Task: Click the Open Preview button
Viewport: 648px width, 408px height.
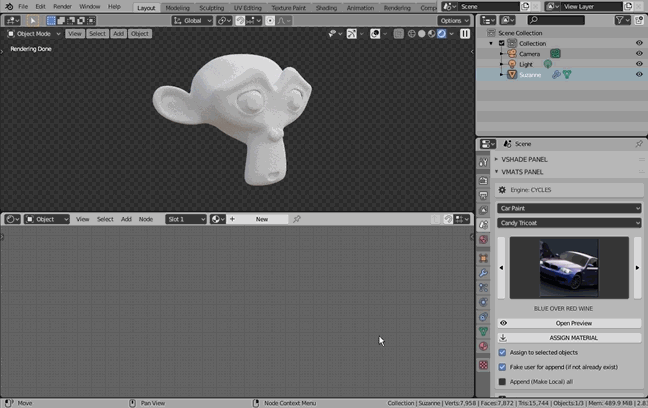Action: point(569,323)
